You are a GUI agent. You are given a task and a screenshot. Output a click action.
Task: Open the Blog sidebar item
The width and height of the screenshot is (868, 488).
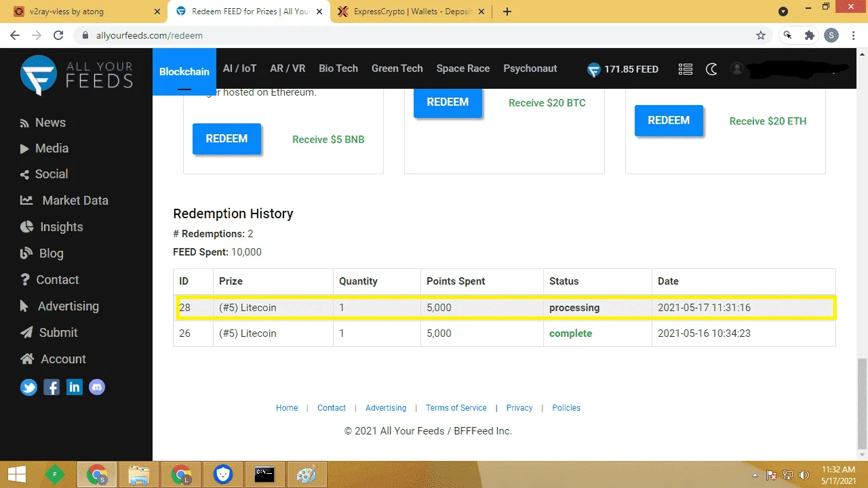point(41,253)
